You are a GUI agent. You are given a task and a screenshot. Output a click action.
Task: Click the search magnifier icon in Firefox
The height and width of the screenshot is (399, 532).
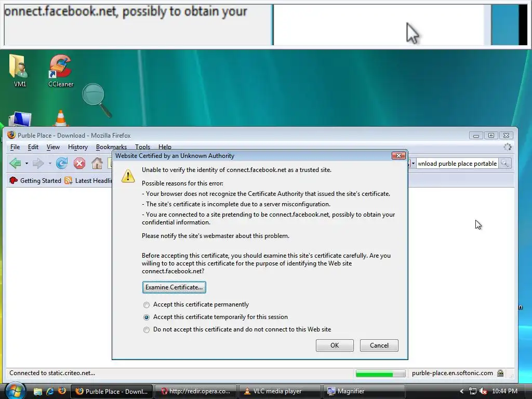click(505, 163)
